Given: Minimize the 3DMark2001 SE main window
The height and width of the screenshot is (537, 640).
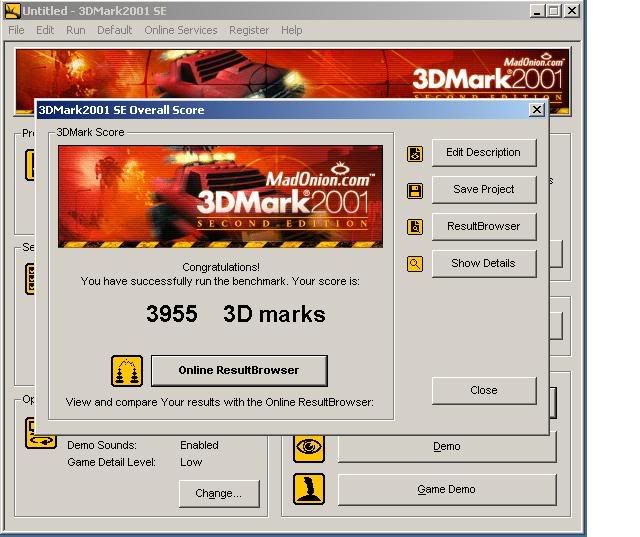Looking at the screenshot, I should [538, 11].
